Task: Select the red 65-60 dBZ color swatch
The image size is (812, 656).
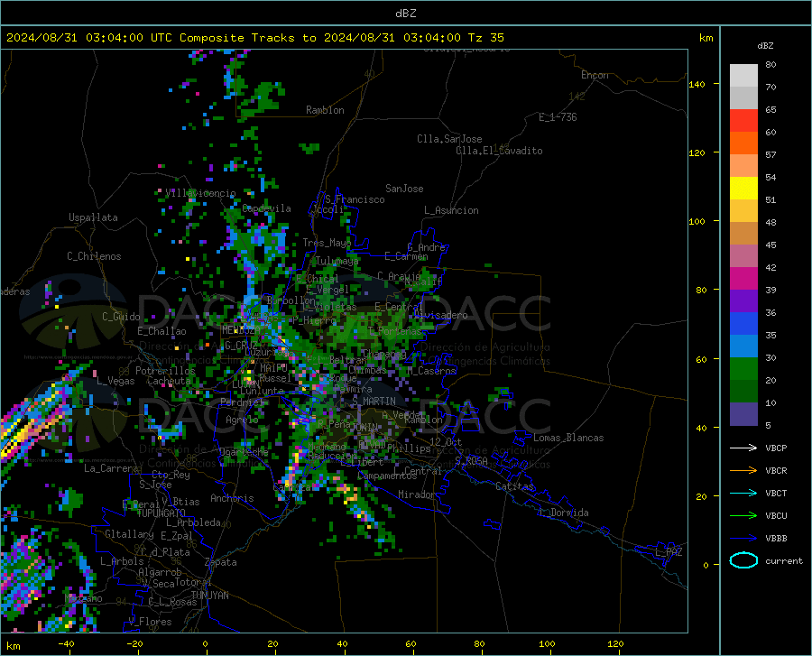Action: [x=743, y=121]
